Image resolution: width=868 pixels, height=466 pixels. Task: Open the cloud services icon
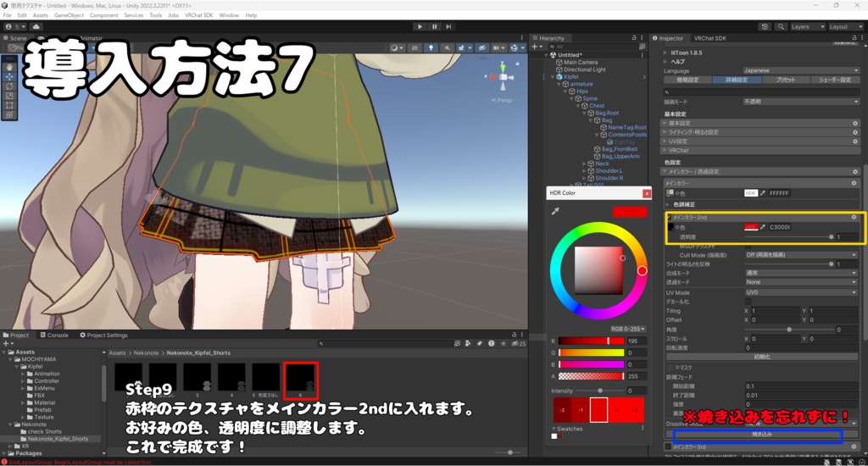[x=36, y=26]
